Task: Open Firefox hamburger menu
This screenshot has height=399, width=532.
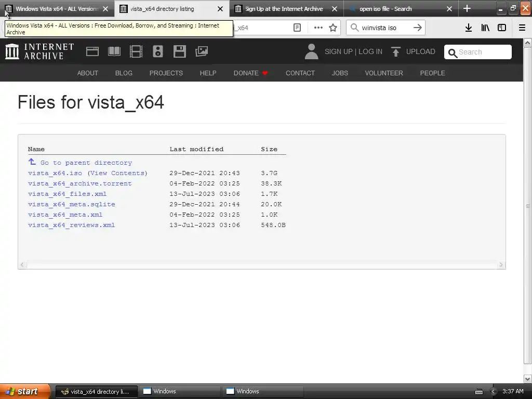Action: click(x=522, y=28)
